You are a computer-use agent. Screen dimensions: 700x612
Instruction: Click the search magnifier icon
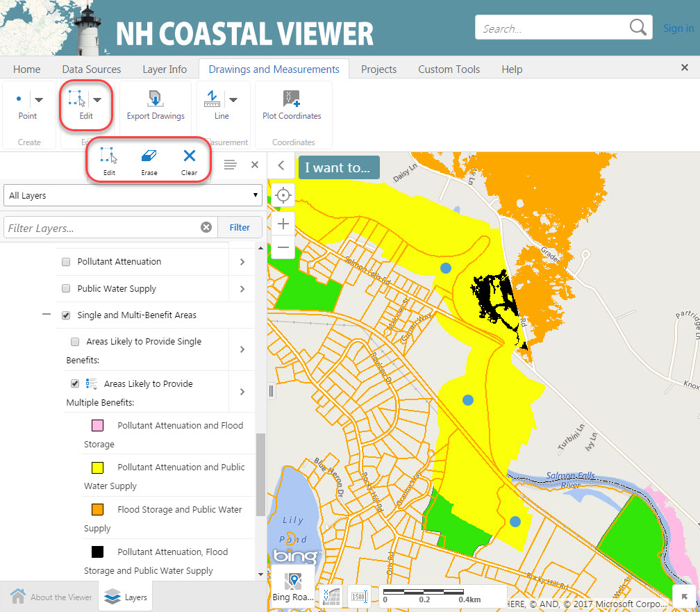click(x=637, y=28)
